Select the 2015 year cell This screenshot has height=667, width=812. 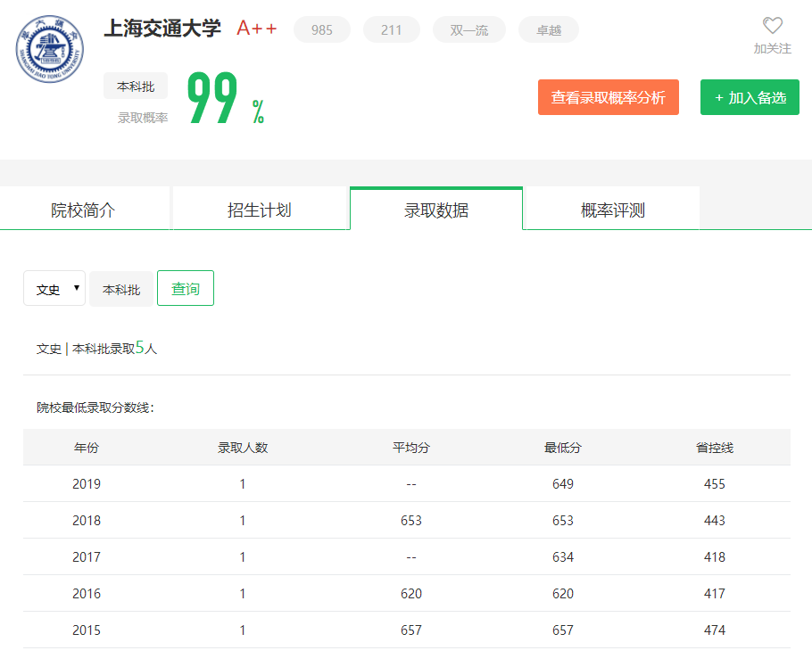point(87,630)
